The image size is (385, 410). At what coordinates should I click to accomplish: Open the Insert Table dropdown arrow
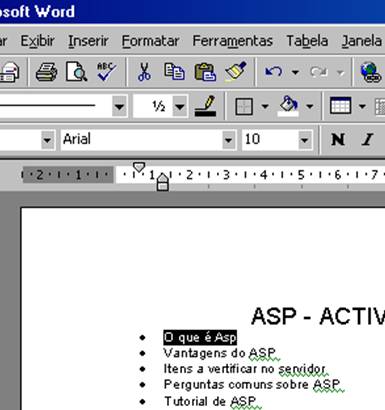pos(362,107)
